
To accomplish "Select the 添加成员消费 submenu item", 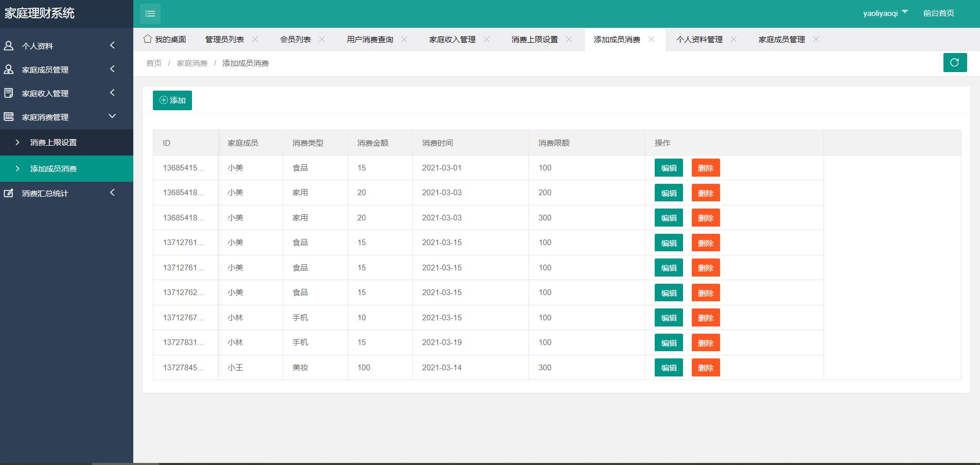I will pos(66,168).
